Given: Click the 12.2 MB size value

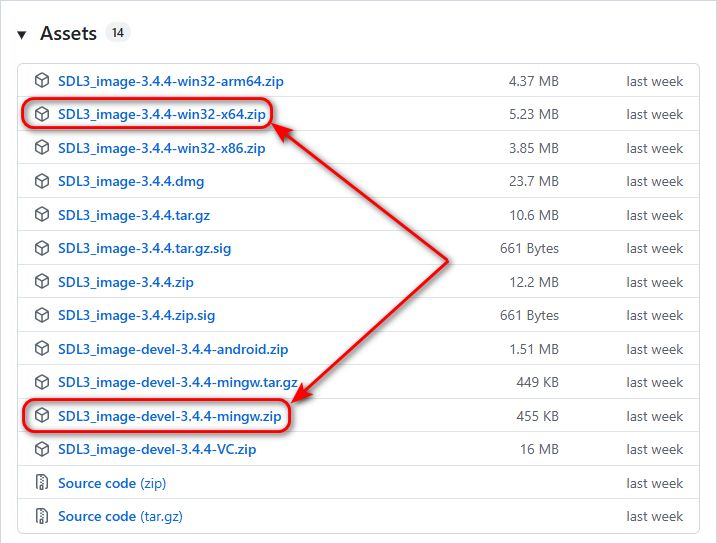Looking at the screenshot, I should tap(534, 282).
